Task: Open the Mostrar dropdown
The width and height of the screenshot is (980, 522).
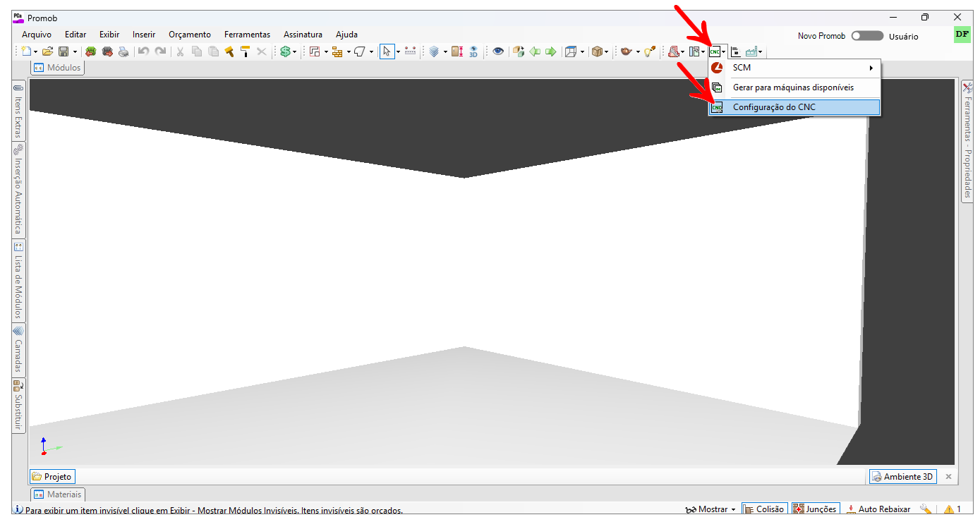Action: [711, 509]
